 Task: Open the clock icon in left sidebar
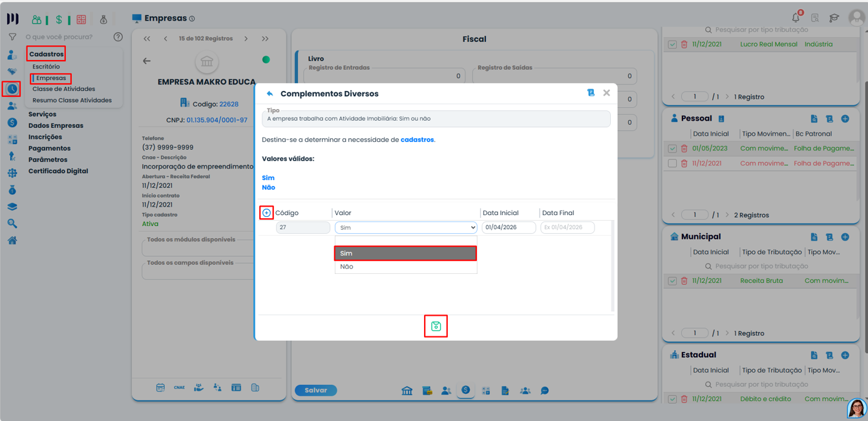pyautogui.click(x=12, y=88)
